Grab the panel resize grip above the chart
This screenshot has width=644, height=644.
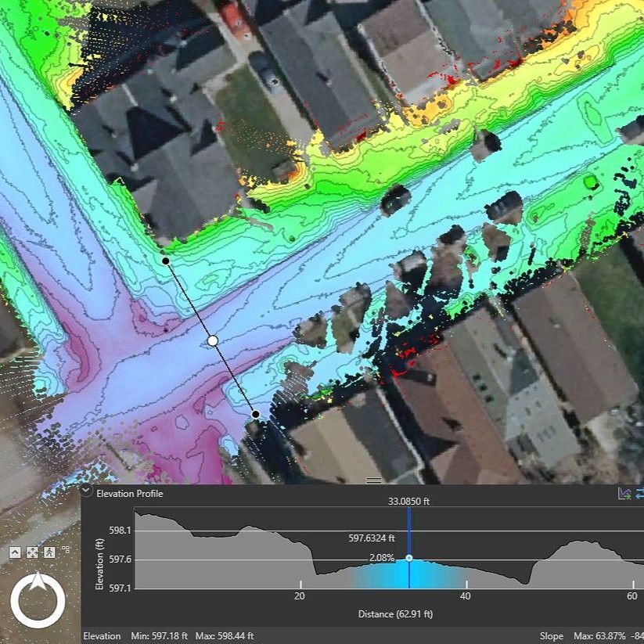coord(374,480)
